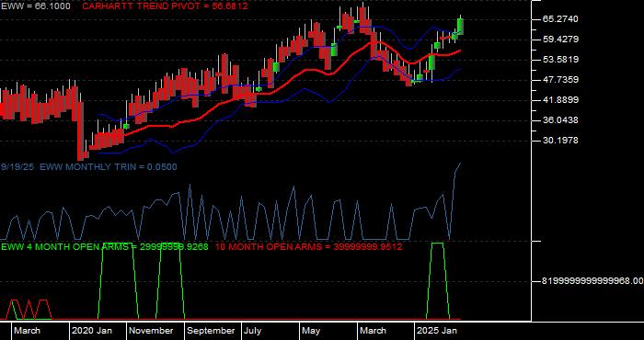Click the EWW = 66.1000 price label
The width and height of the screenshot is (644, 340).
point(35,6)
